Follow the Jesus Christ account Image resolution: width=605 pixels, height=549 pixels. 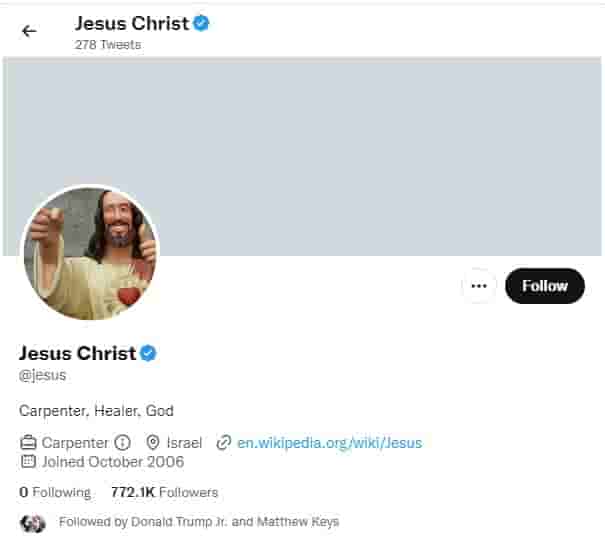544,286
